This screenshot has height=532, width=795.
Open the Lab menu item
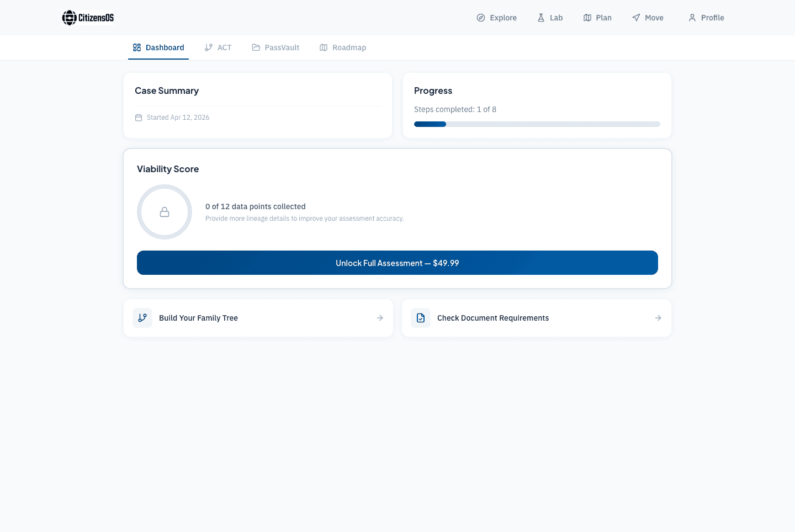[550, 18]
